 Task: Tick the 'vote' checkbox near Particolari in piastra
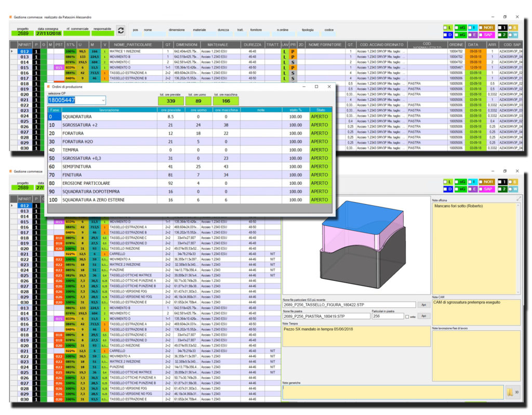pos(407,316)
